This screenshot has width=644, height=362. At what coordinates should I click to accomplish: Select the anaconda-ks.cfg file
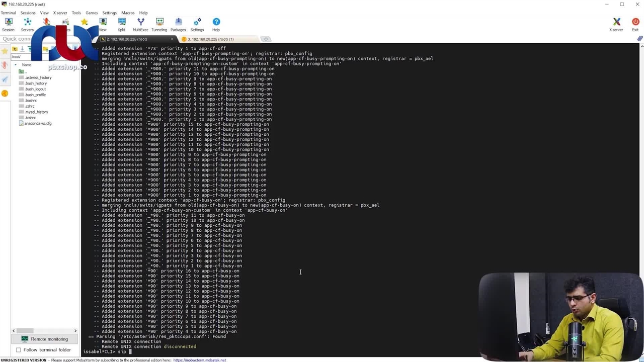pyautogui.click(x=38, y=123)
